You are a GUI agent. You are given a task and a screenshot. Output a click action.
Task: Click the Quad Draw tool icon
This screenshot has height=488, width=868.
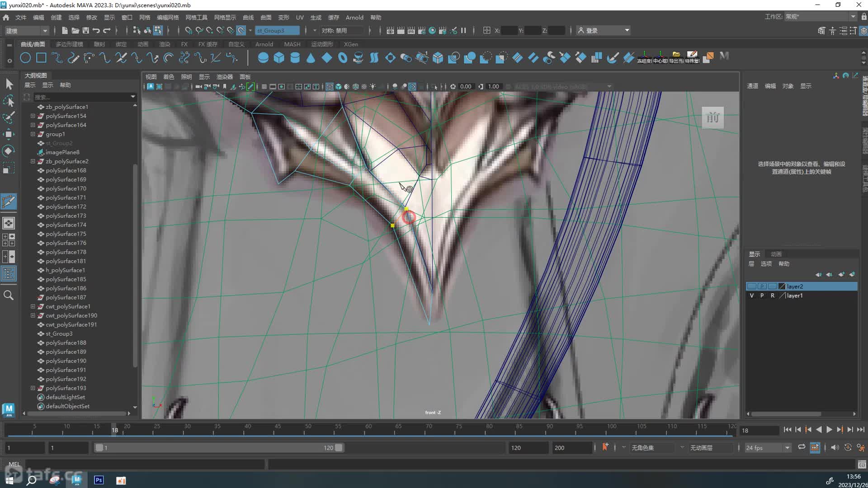pos(9,202)
